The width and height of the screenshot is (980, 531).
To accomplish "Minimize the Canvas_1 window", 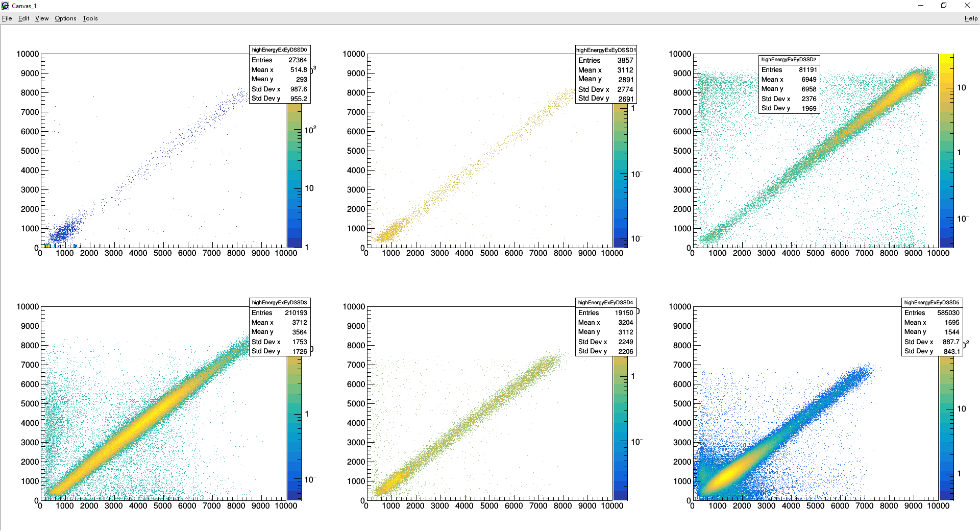I will 921,6.
